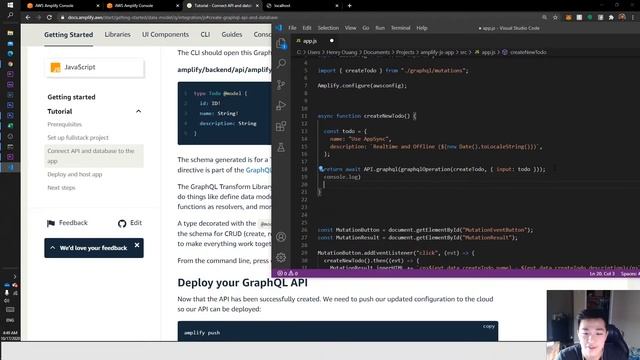Open the Run menu in VS Code
This screenshot has width=640, height=360.
380,28
